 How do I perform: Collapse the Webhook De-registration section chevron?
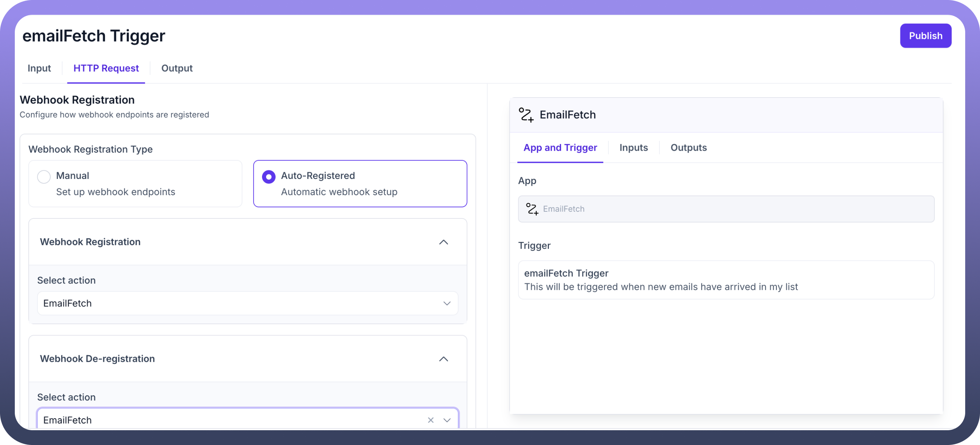(x=443, y=359)
